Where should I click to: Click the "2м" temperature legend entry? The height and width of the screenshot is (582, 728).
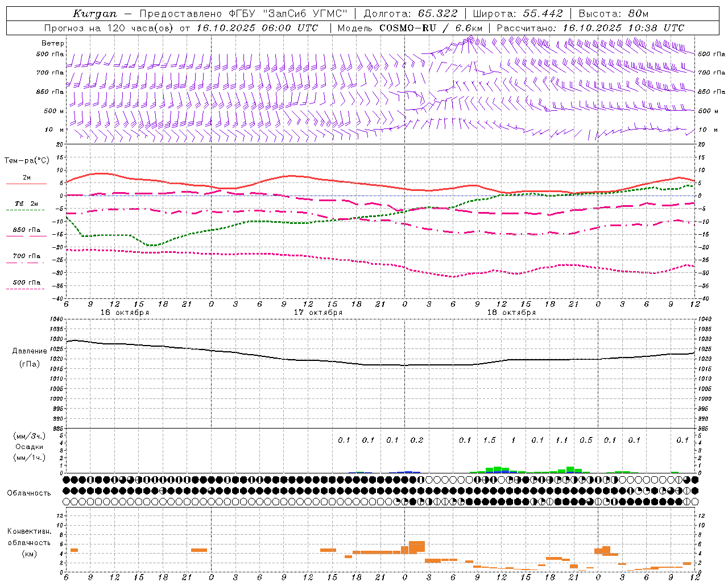(x=27, y=178)
